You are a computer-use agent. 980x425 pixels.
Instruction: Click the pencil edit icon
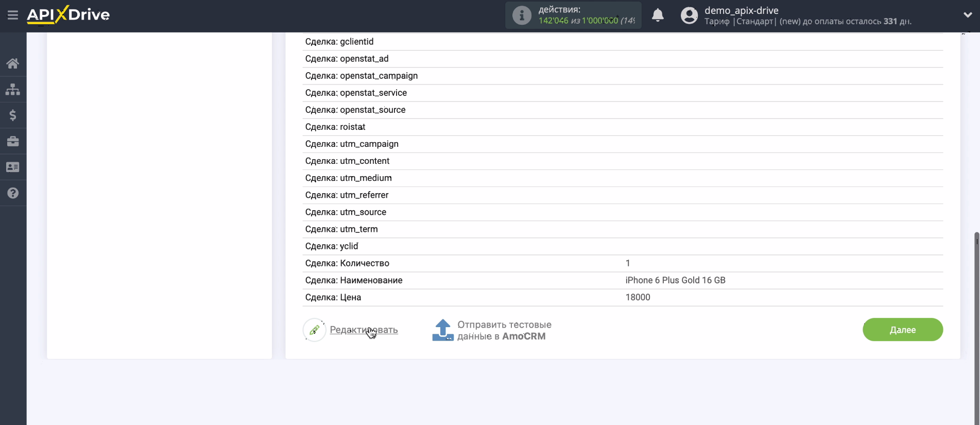coord(314,330)
